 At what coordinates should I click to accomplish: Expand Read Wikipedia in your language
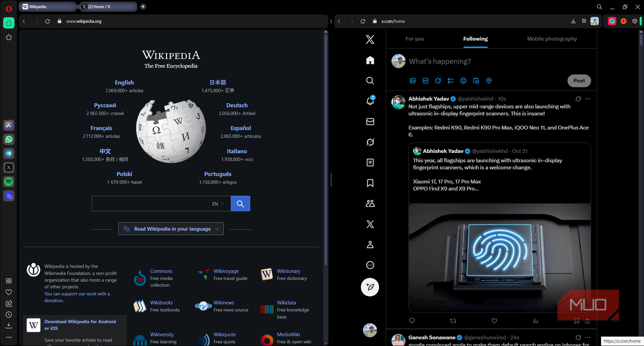pos(171,229)
